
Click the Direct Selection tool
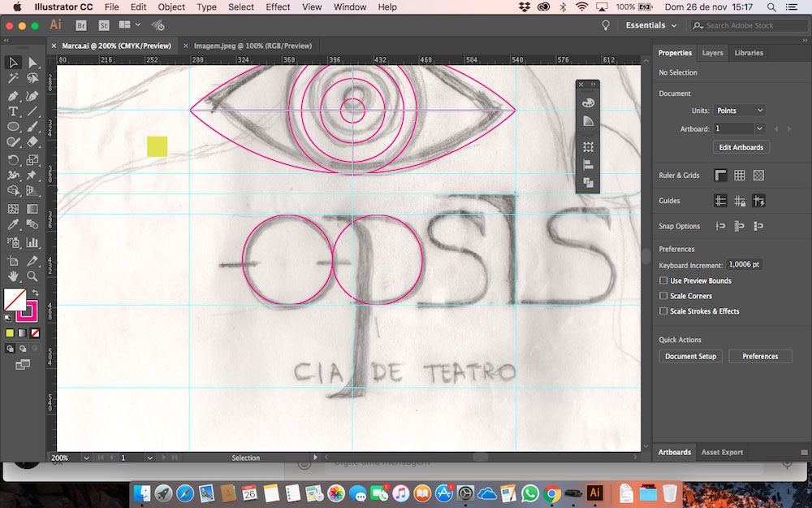[x=32, y=63]
